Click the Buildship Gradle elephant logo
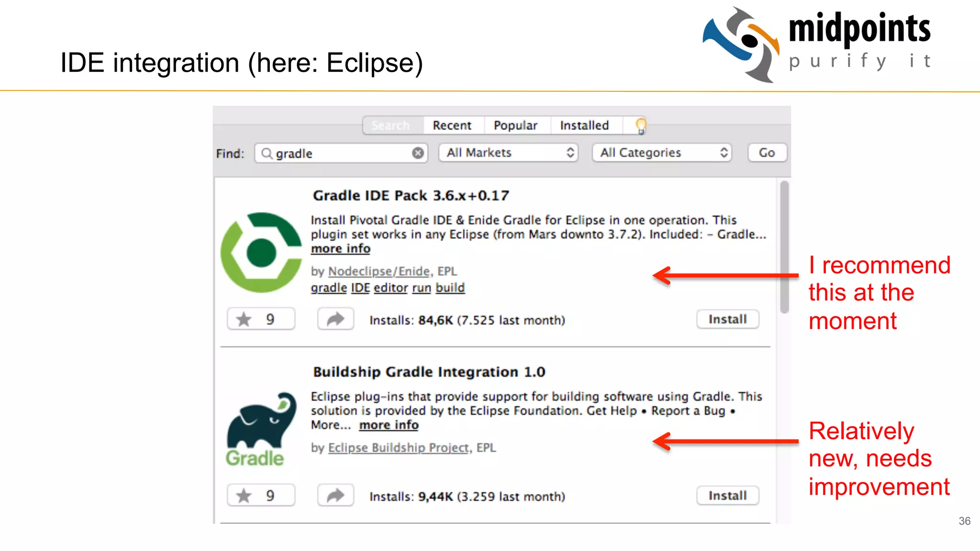This screenshot has height=551, width=980. coord(261,429)
